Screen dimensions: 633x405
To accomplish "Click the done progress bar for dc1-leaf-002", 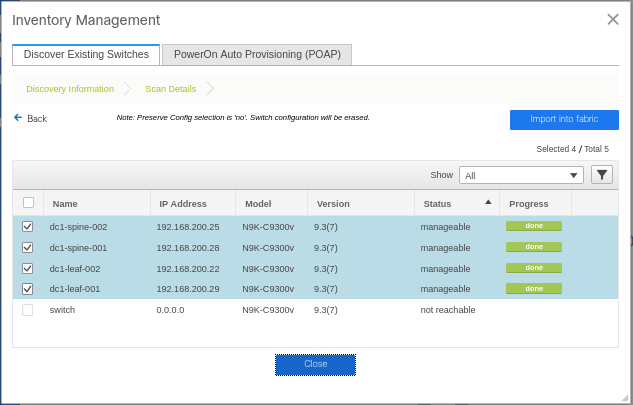I will 534,268.
